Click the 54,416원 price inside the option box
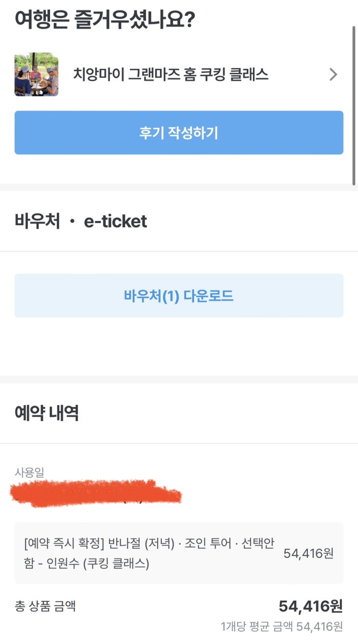 [308, 553]
